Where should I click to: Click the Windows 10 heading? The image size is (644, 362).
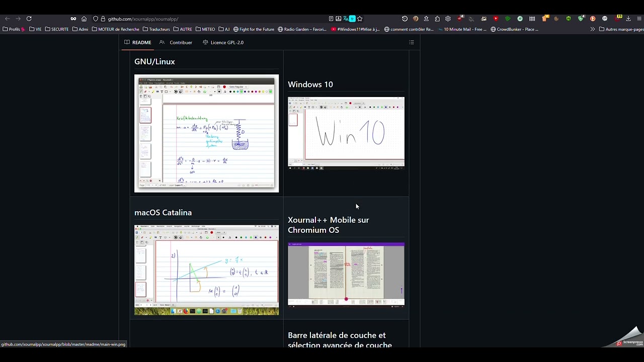coord(310,84)
